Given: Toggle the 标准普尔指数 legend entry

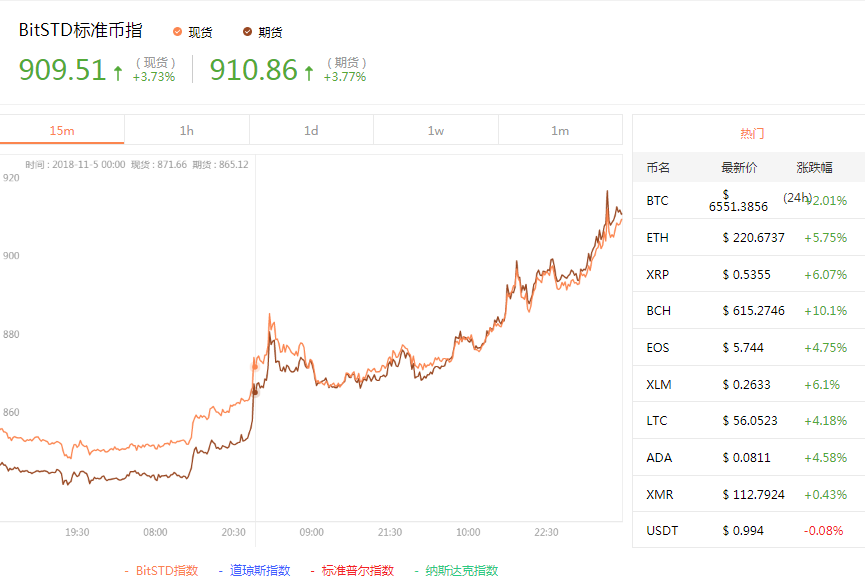Looking at the screenshot, I should [x=352, y=570].
